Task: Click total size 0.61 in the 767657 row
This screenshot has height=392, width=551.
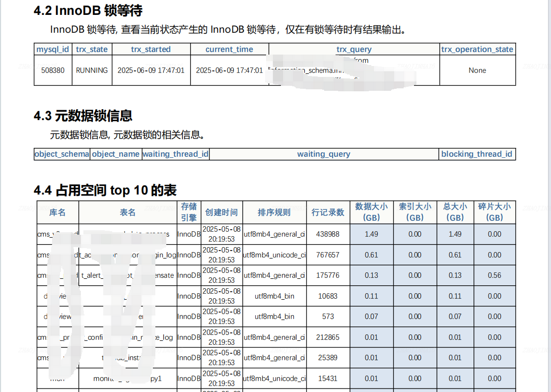Action: pyautogui.click(x=455, y=255)
